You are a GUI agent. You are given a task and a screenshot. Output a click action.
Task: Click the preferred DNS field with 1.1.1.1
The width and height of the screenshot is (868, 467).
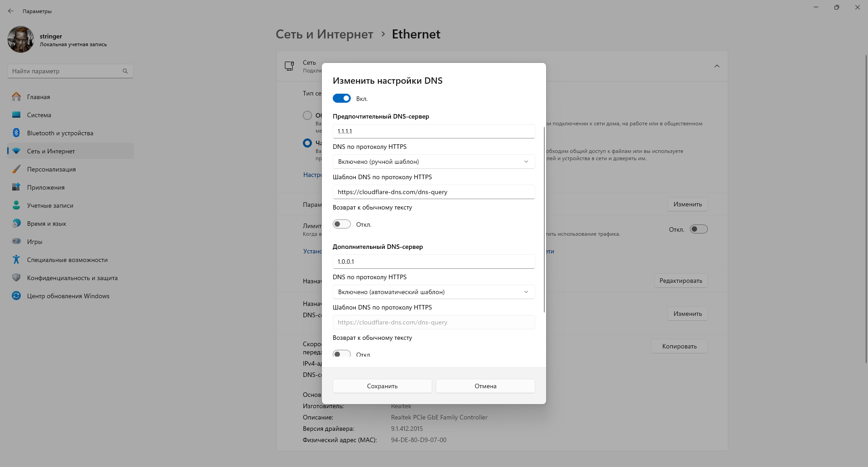[434, 131]
